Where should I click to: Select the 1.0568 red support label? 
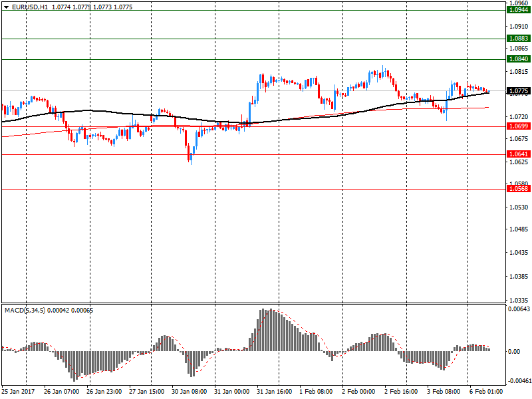pyautogui.click(x=519, y=189)
